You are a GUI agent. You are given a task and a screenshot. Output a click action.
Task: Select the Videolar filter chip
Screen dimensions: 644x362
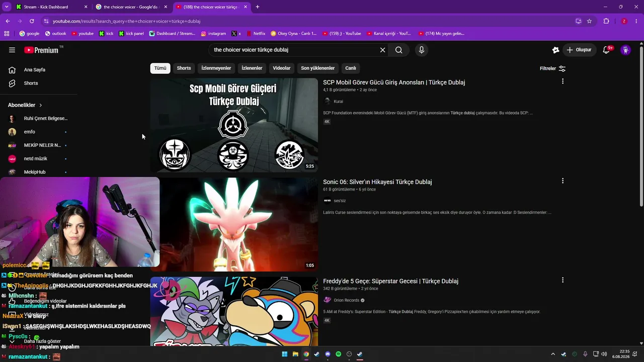pos(282,68)
